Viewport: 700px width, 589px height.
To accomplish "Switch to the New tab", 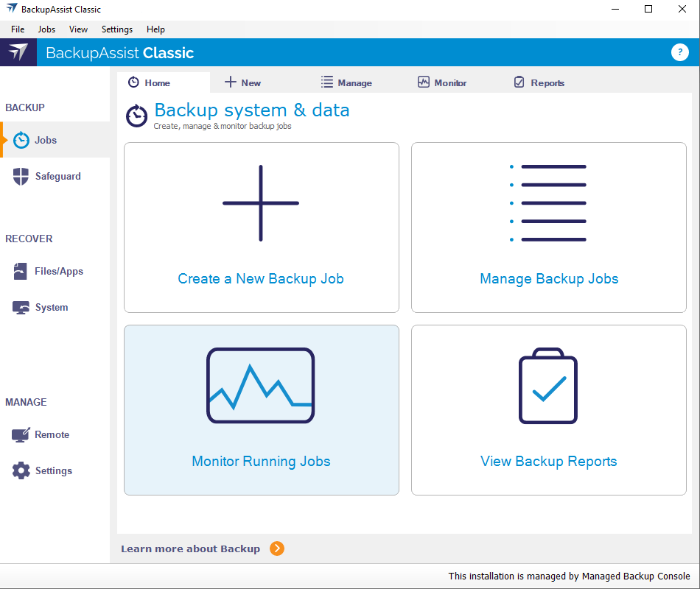I will click(x=260, y=82).
